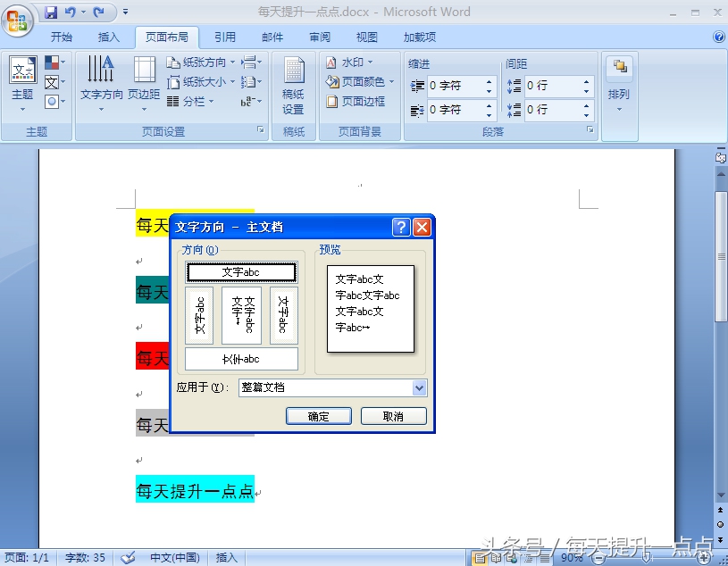This screenshot has height=566, width=728.
Task: Click select browse object circle icon
Action: point(721,525)
